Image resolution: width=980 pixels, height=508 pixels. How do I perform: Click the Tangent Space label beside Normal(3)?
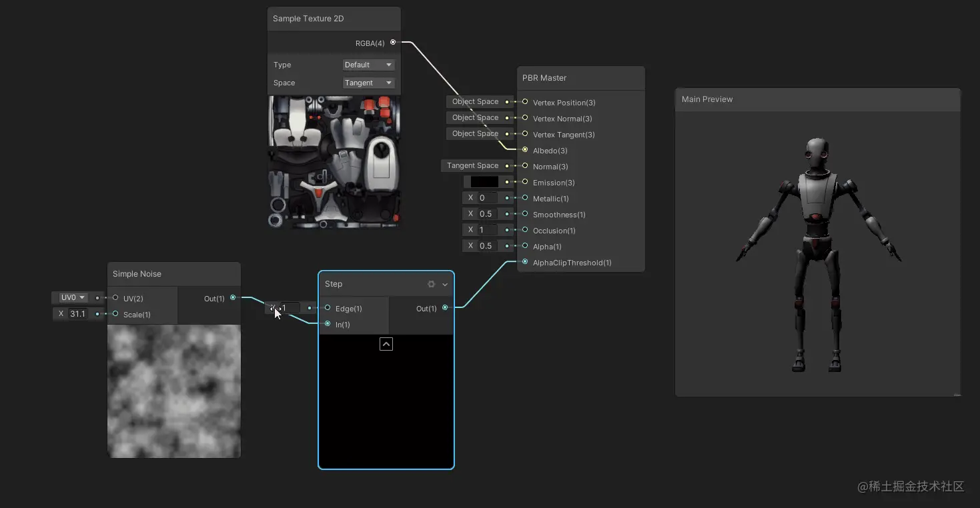pyautogui.click(x=473, y=165)
